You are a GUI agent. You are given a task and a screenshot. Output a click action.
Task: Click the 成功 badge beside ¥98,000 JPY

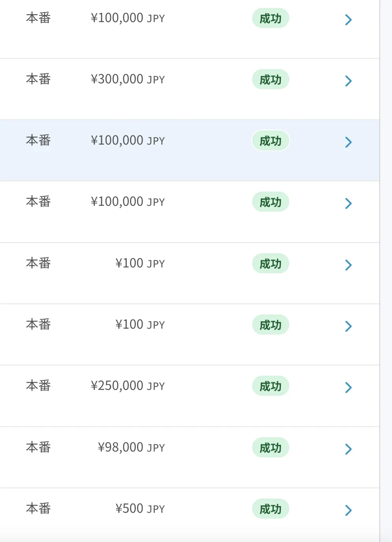271,448
